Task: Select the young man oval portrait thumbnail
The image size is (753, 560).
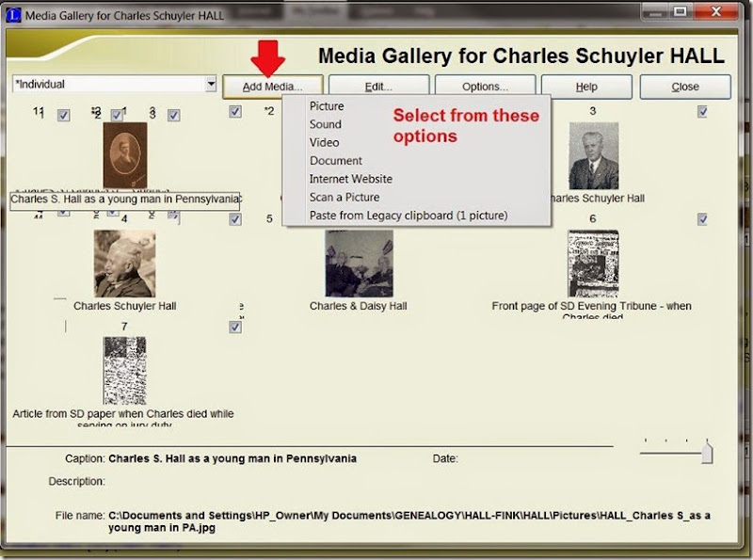Action: (125, 155)
